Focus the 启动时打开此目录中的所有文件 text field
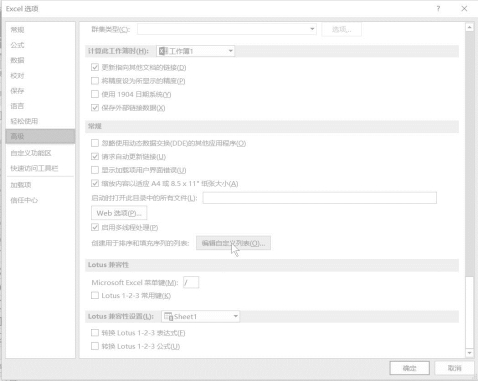The height and width of the screenshot is (381, 478). point(320,198)
